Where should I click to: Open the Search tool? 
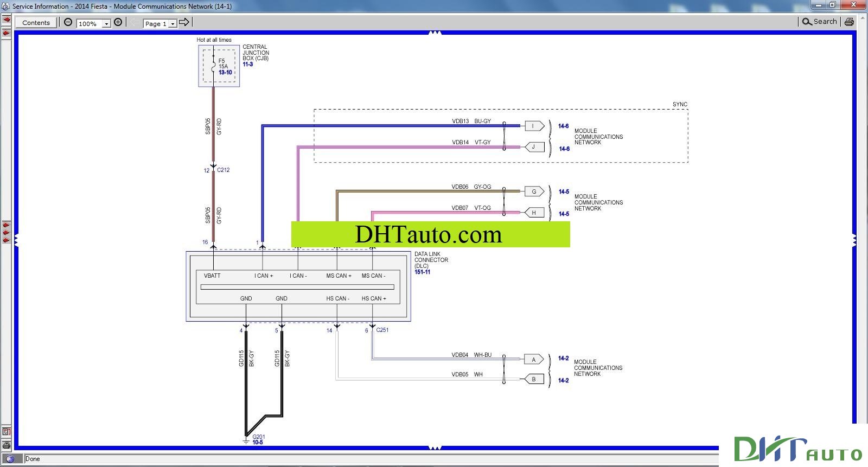(820, 22)
